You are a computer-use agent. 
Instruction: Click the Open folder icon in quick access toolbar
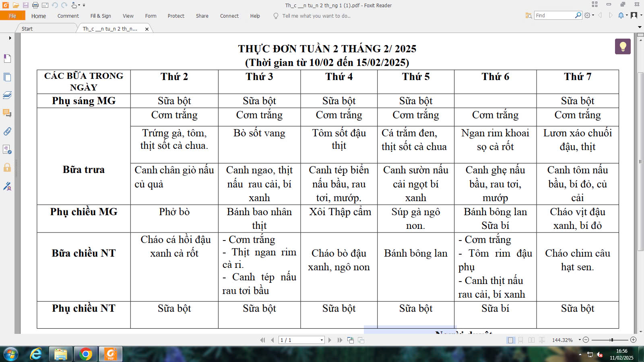[x=16, y=5]
